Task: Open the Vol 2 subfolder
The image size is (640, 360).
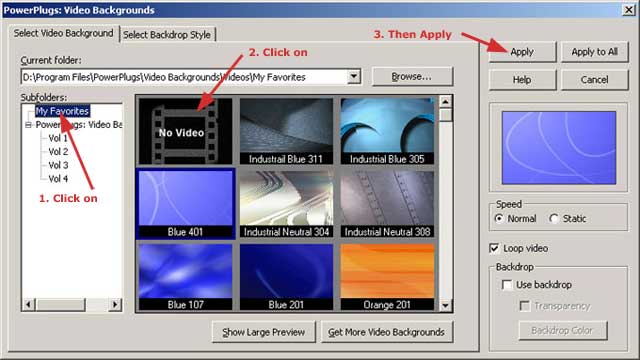Action: tap(58, 152)
